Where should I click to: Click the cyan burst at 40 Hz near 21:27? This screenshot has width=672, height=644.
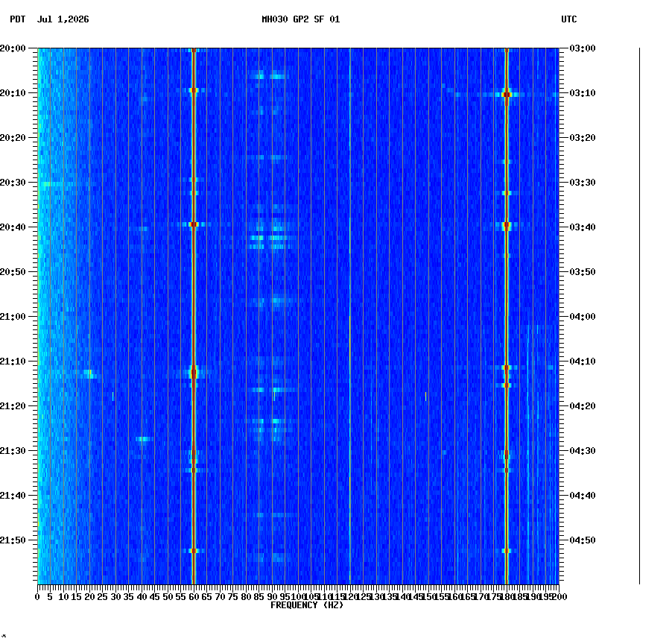point(145,439)
